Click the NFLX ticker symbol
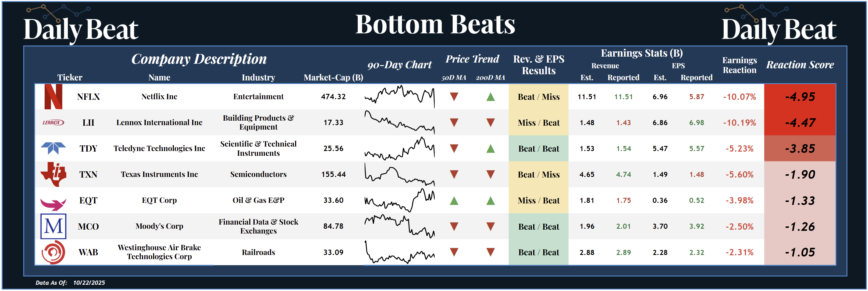 tap(88, 97)
